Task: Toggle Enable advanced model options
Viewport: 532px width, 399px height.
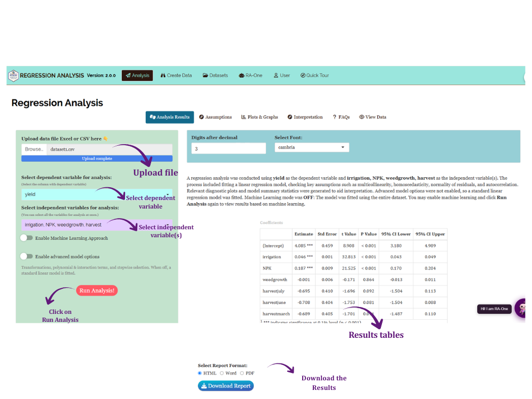Action: [x=27, y=256]
